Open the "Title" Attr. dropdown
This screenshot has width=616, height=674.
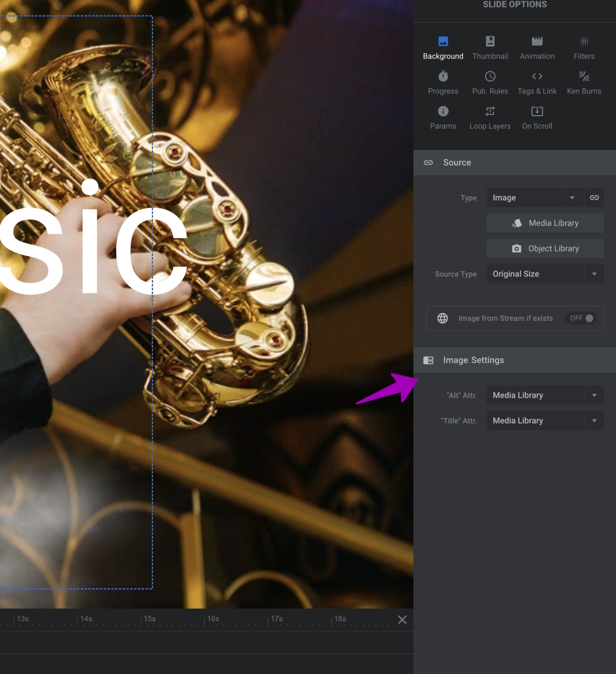[544, 421]
